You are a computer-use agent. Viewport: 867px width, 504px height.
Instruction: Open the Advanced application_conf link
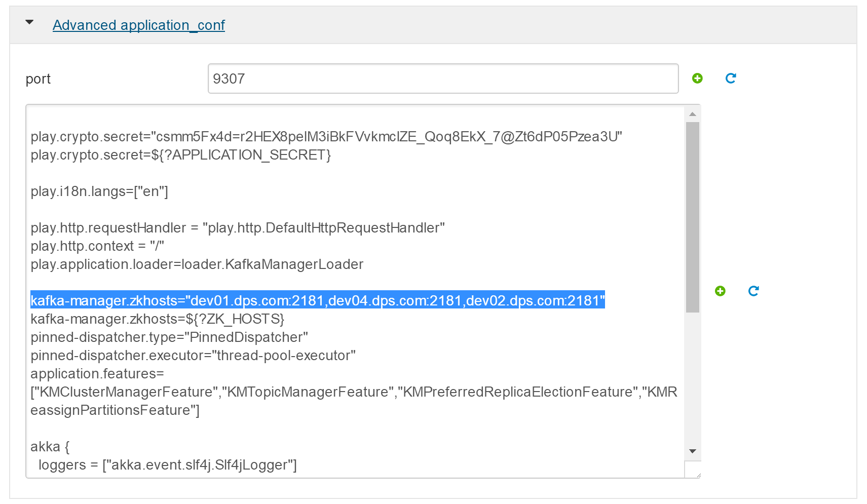tap(138, 25)
